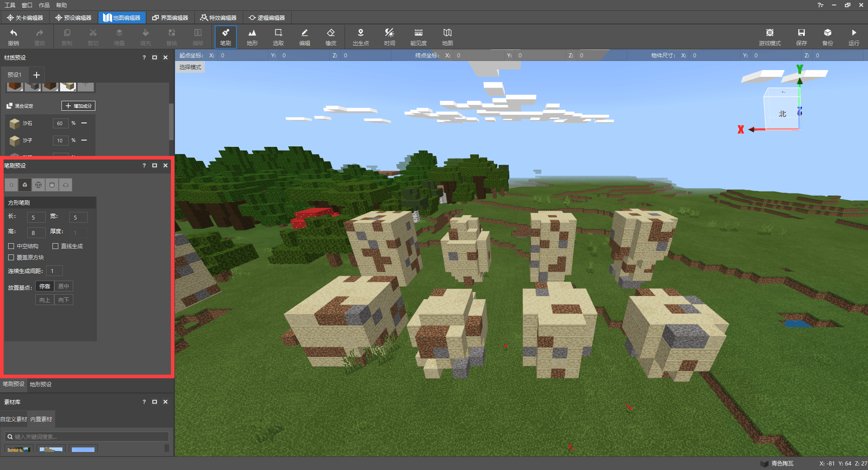The width and height of the screenshot is (868, 470).
Task: Click the 素材库 keyword search box
Action: coord(87,437)
